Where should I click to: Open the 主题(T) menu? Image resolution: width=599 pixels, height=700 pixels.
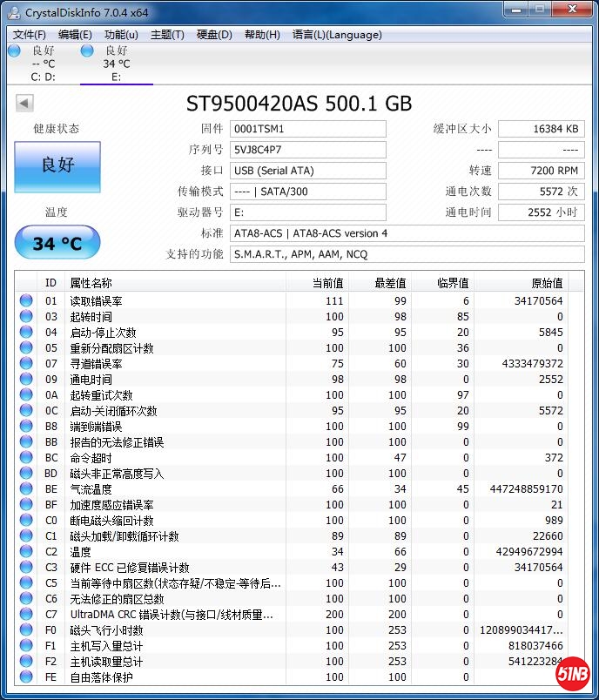pyautogui.click(x=167, y=35)
